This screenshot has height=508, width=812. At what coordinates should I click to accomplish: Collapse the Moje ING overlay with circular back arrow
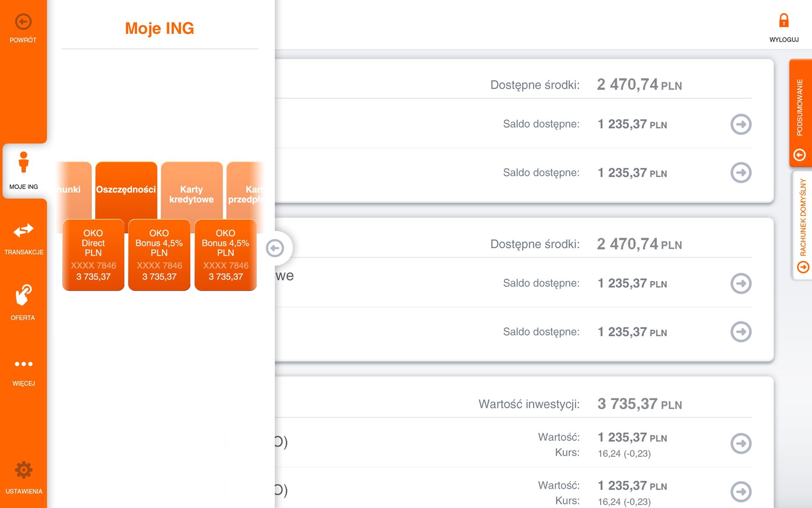point(275,248)
